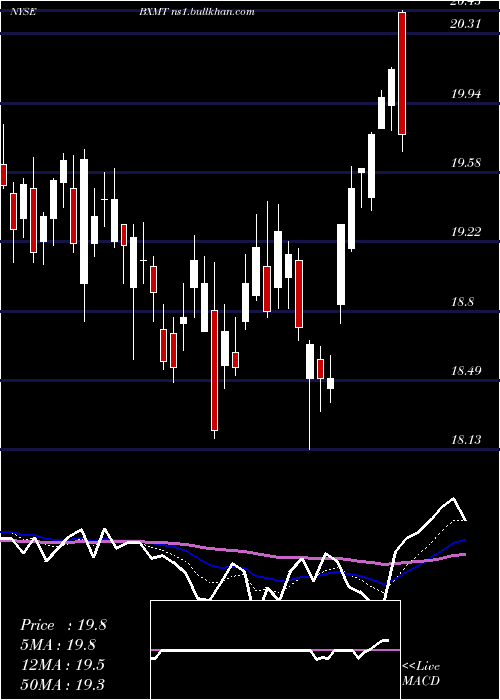Click the NYSE exchange label
This screenshot has height=700, width=500.
[23, 12]
